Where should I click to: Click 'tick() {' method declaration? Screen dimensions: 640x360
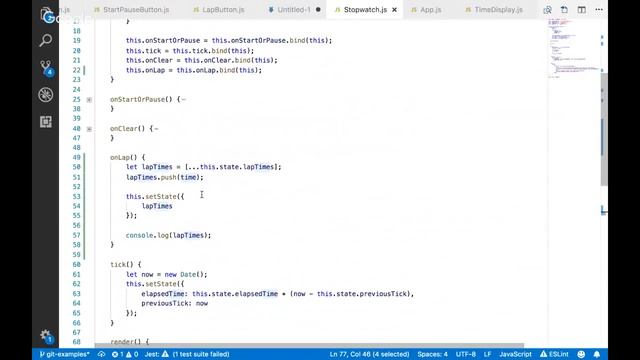point(126,264)
